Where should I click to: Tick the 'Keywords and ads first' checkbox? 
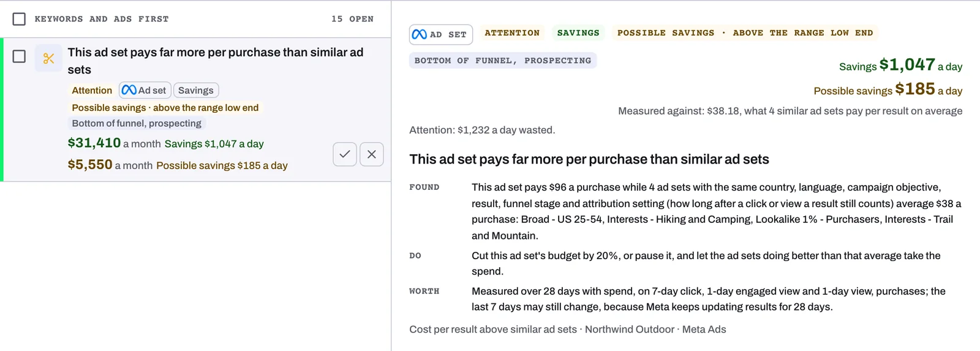pos(19,19)
